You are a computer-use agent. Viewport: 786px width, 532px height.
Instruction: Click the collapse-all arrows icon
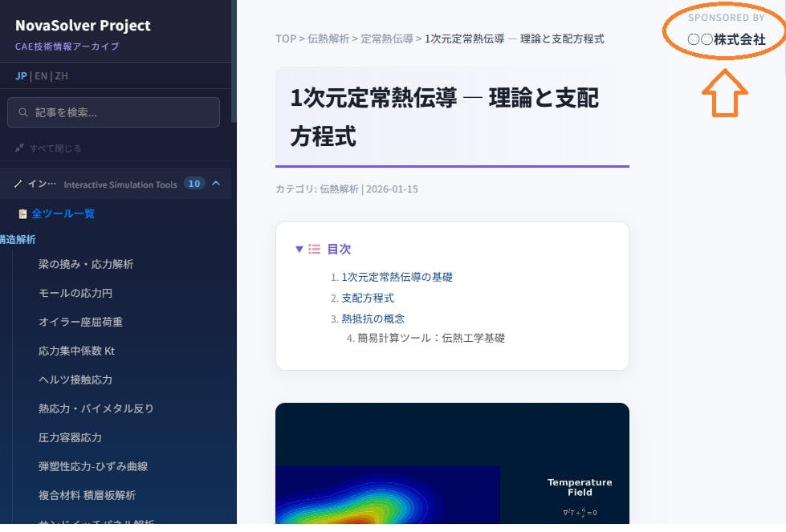(19, 148)
